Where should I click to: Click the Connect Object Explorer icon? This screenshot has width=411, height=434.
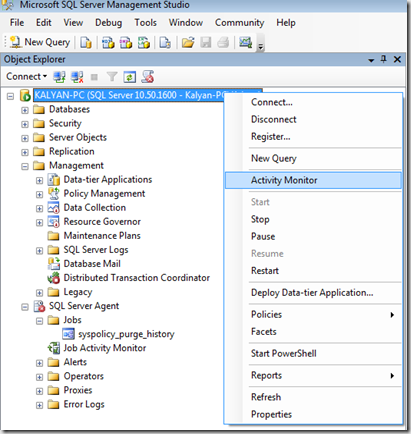(60, 77)
